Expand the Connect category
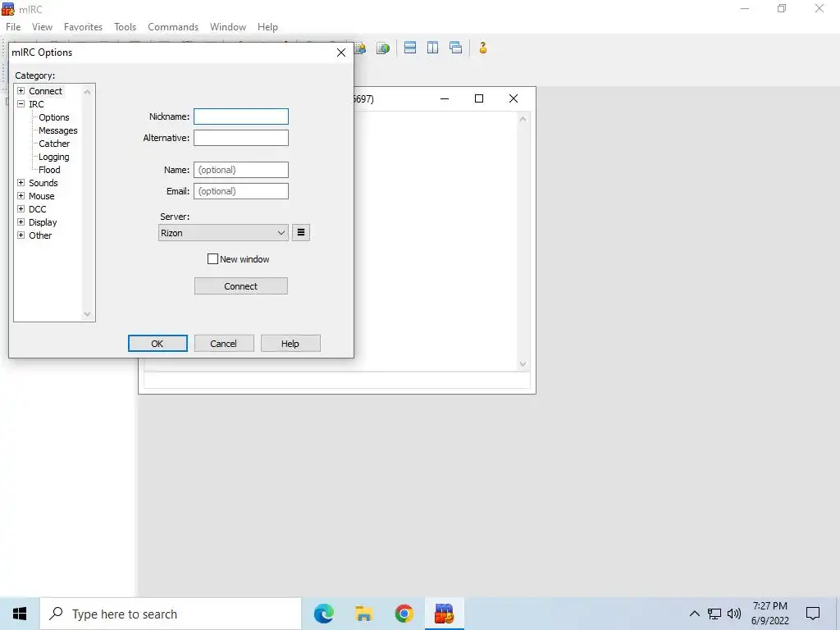The image size is (840, 630). point(21,90)
